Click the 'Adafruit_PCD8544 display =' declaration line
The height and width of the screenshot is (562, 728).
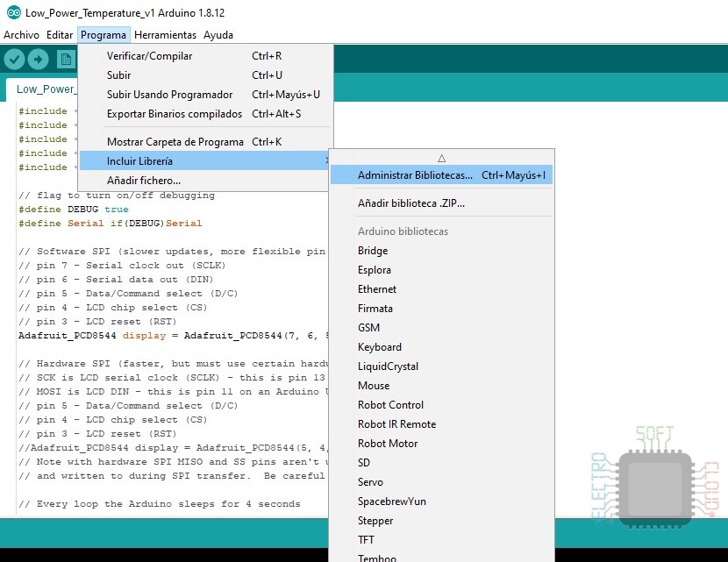(x=174, y=336)
